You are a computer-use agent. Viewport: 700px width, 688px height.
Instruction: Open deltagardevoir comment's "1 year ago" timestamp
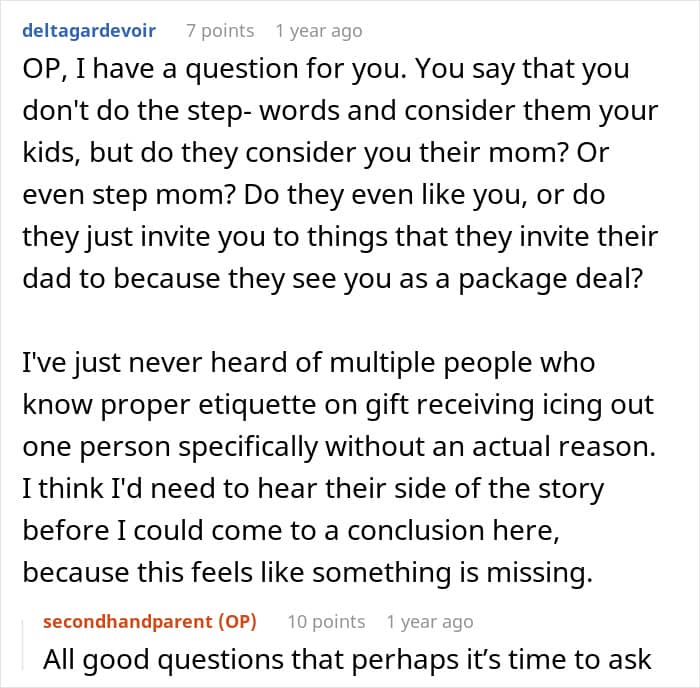pos(318,31)
